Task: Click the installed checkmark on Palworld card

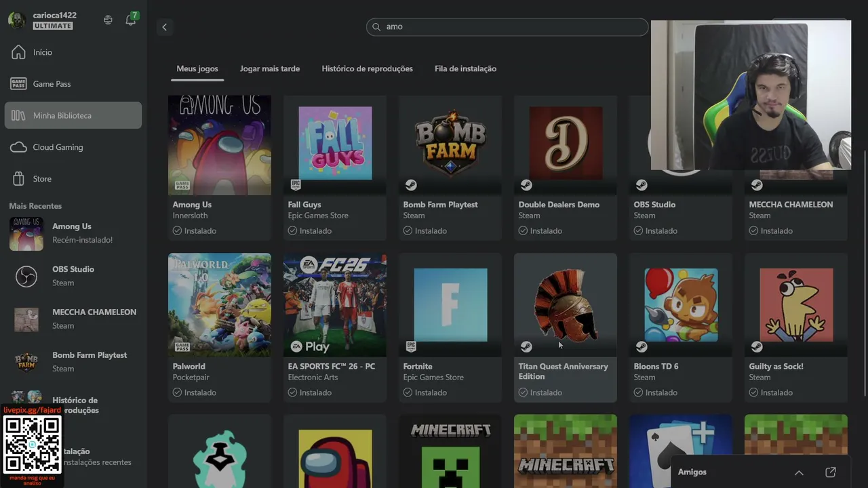Action: coord(177,392)
